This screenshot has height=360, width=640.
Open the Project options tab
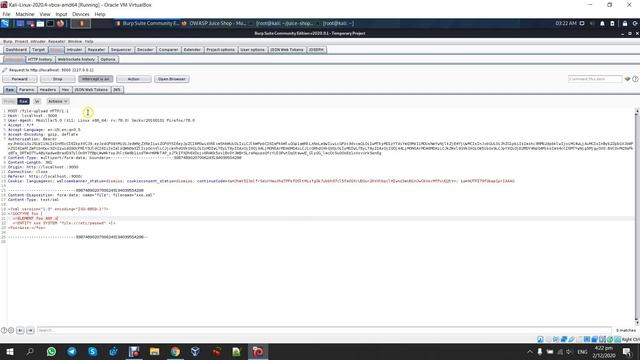coord(220,50)
